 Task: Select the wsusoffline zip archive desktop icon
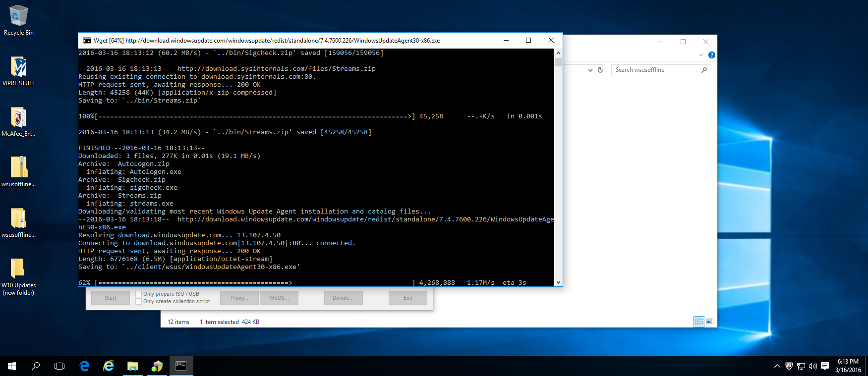19,172
